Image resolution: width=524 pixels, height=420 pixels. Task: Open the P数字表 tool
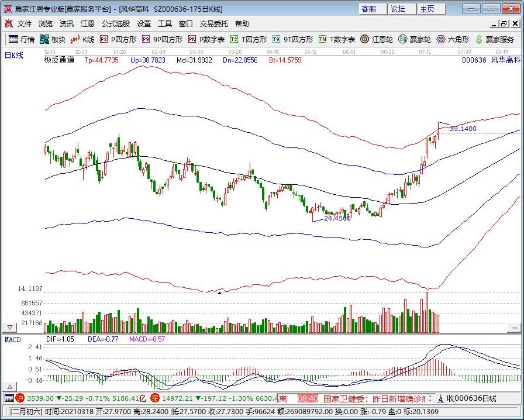tap(206, 39)
